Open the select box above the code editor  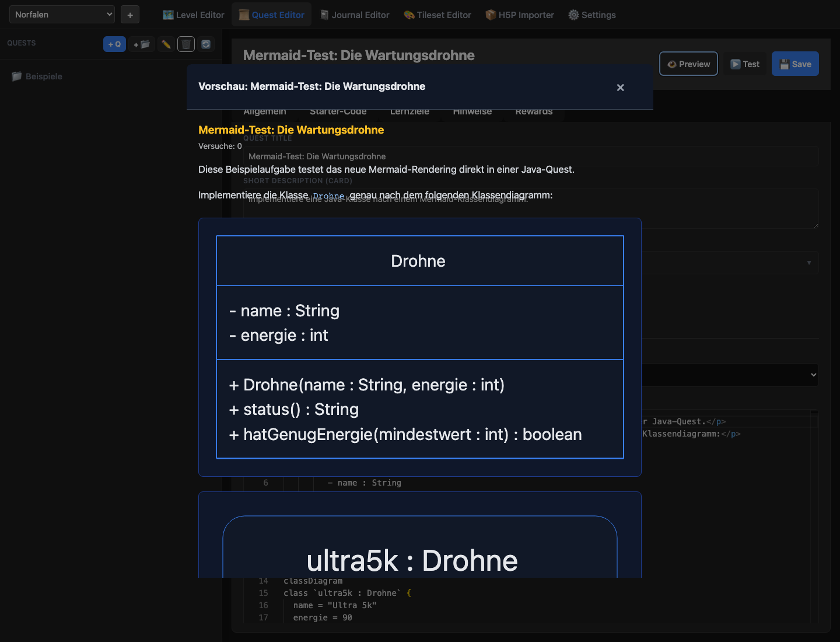[x=813, y=375]
